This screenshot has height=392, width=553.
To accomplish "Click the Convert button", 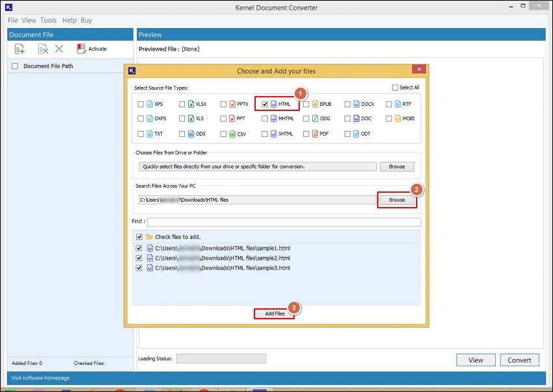I will [x=519, y=360].
